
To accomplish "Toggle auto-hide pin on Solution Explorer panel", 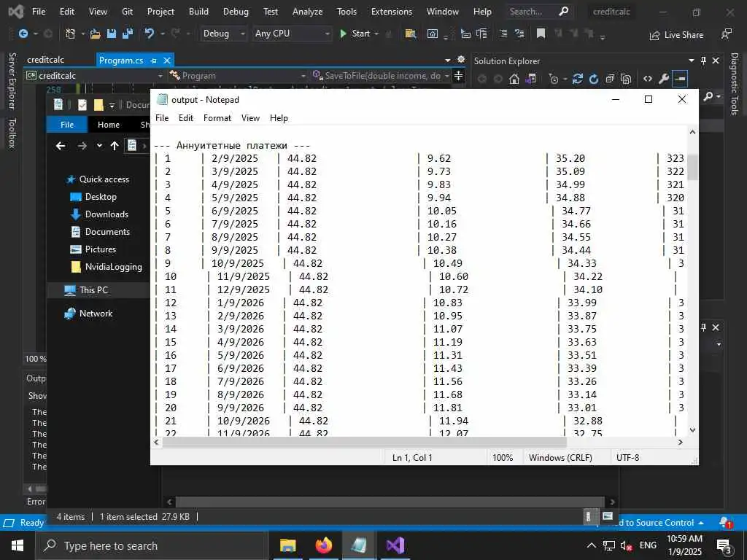I will point(704,61).
